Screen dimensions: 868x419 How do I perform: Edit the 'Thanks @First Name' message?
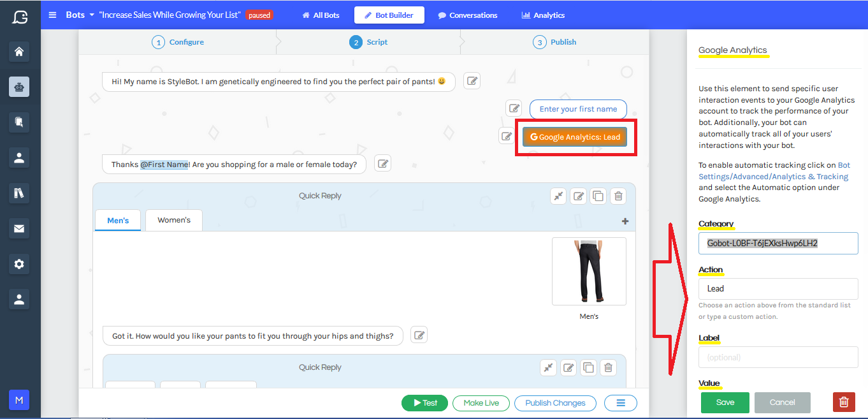pos(382,163)
